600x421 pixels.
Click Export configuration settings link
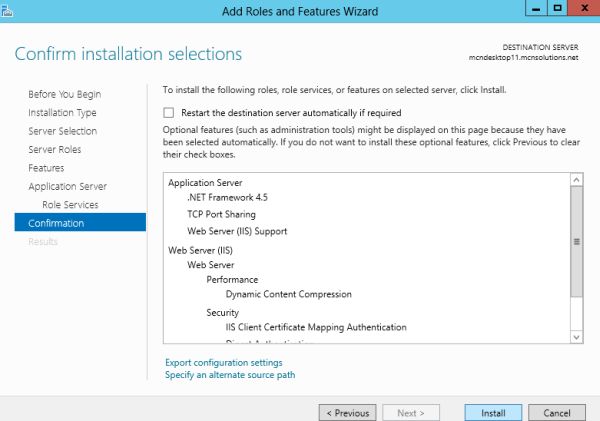223,362
